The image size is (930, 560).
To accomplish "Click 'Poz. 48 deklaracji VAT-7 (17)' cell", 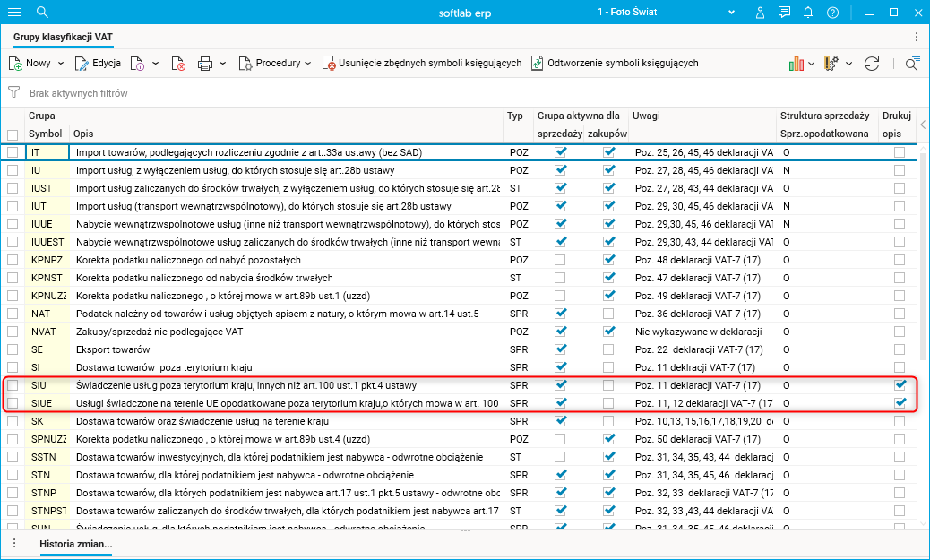I will click(x=697, y=260).
